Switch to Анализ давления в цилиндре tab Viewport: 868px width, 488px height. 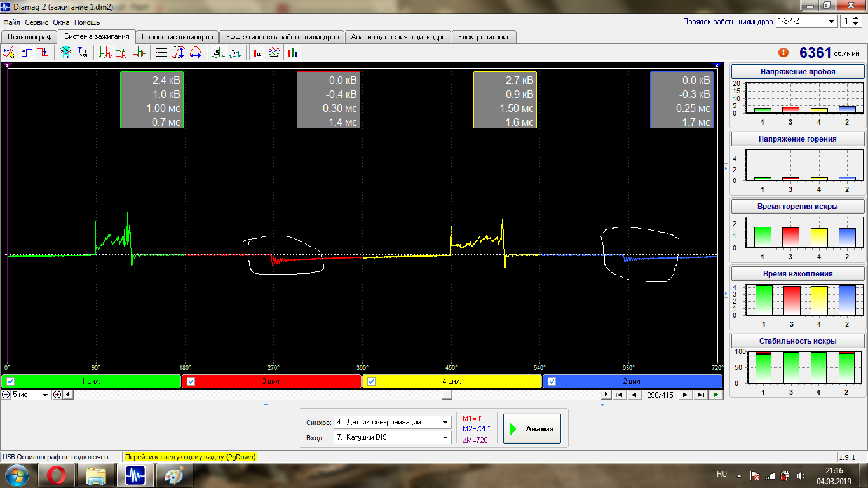click(x=398, y=37)
